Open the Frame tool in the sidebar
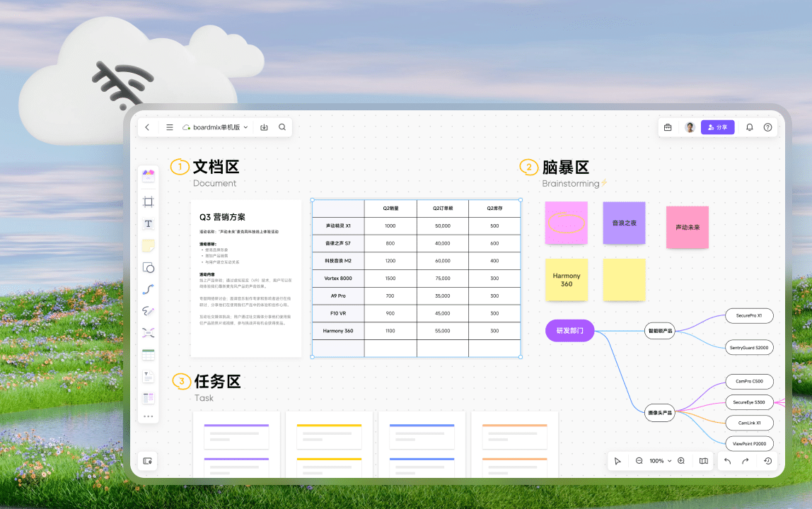 tap(148, 201)
